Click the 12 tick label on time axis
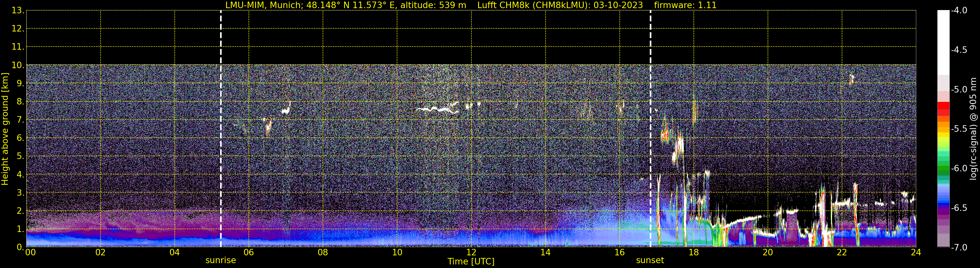 (471, 252)
